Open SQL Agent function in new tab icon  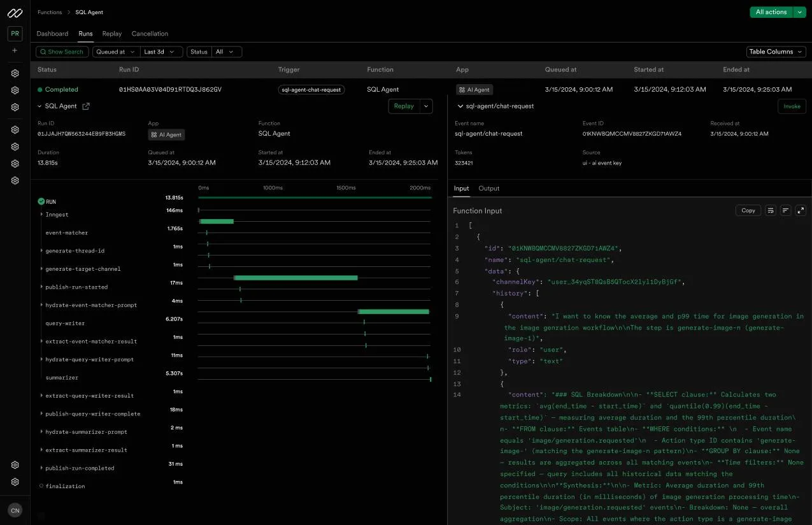86,106
